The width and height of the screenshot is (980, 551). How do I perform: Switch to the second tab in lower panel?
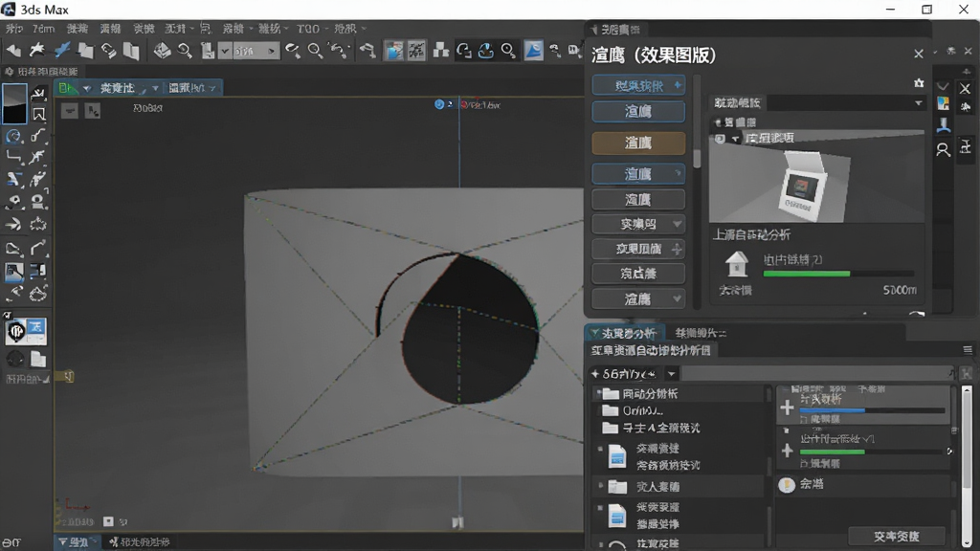pos(701,333)
